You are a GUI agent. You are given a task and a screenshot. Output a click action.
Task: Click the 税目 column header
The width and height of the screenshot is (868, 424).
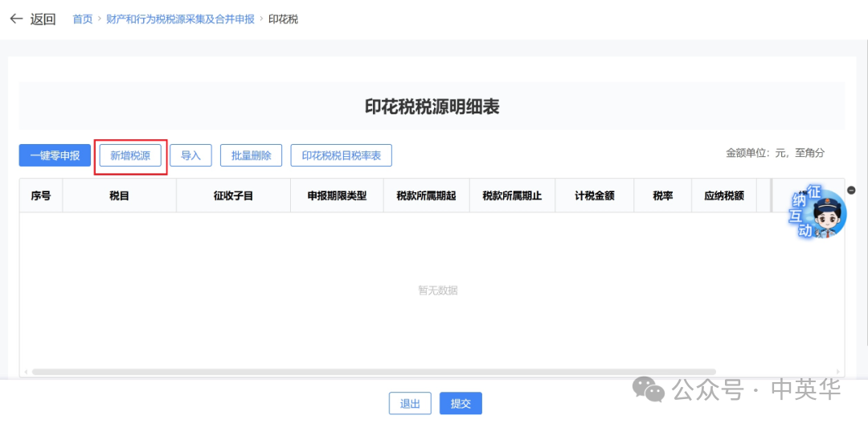pos(119,196)
